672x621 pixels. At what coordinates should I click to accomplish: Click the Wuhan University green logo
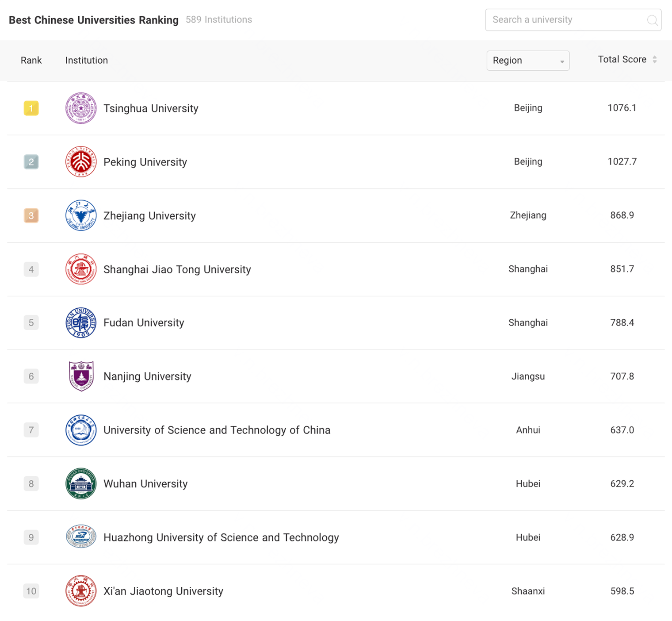pyautogui.click(x=81, y=483)
